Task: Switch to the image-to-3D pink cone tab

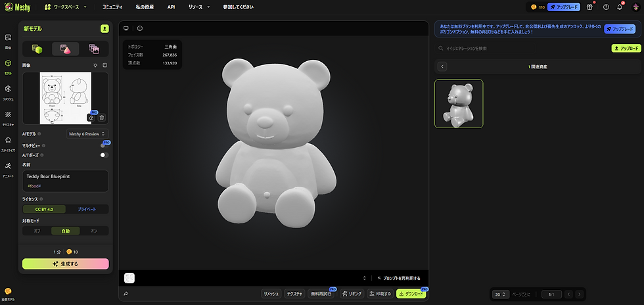Action: (x=65, y=49)
